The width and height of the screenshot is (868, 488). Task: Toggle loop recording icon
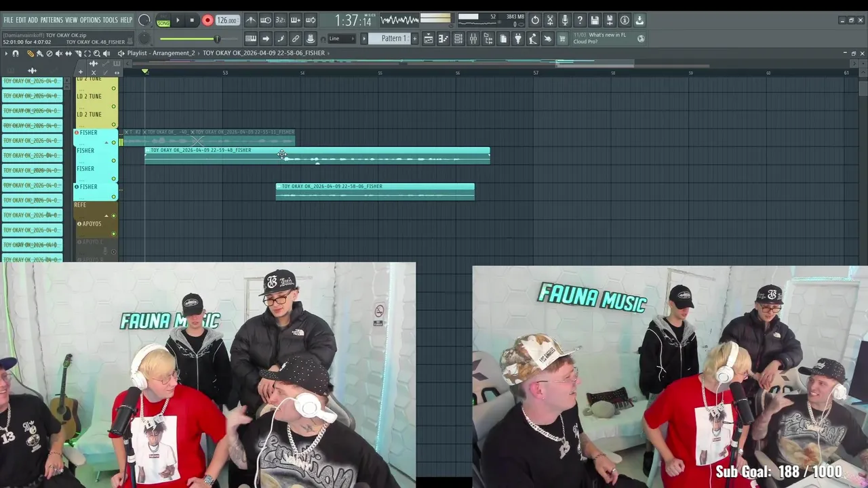pos(311,20)
